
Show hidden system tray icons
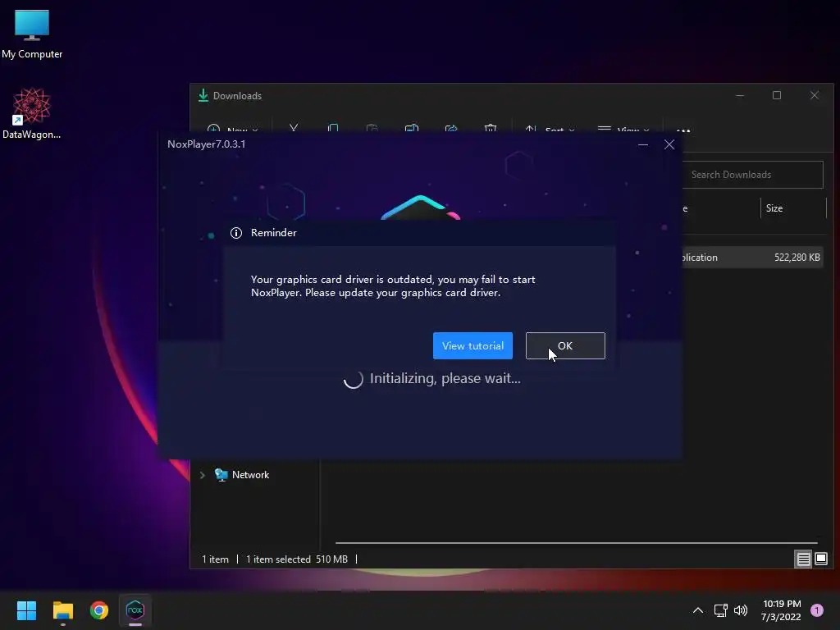(x=697, y=610)
